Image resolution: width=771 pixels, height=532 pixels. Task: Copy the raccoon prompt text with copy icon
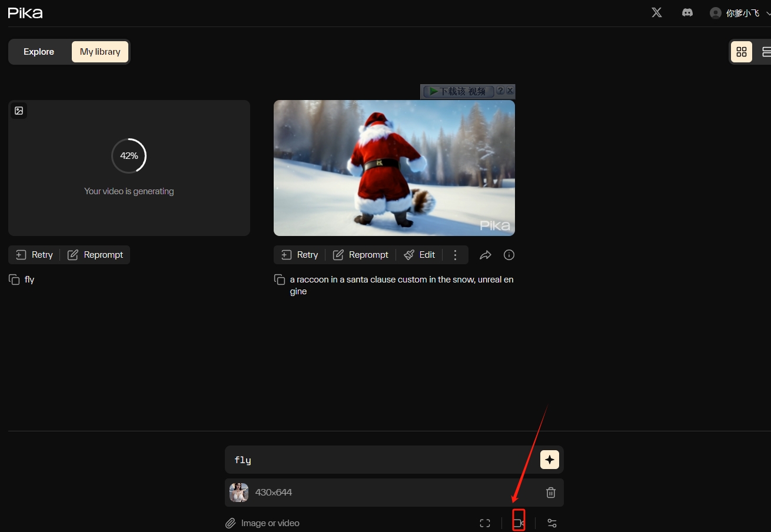pos(280,280)
